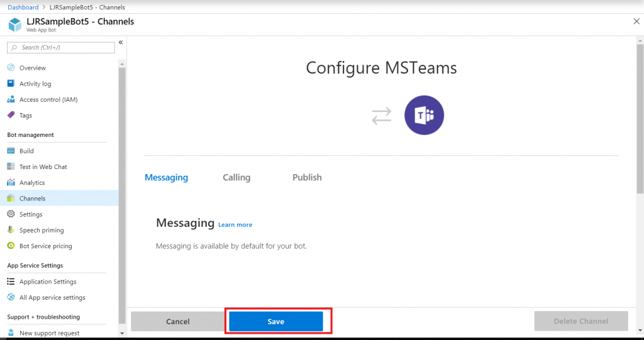Switch to the Calling tab

(236, 177)
